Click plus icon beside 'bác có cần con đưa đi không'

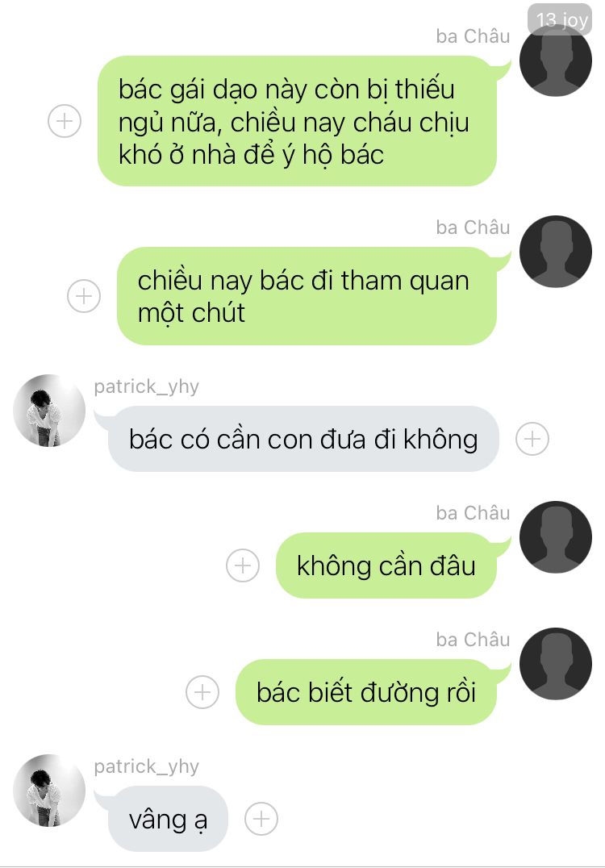[x=532, y=439]
